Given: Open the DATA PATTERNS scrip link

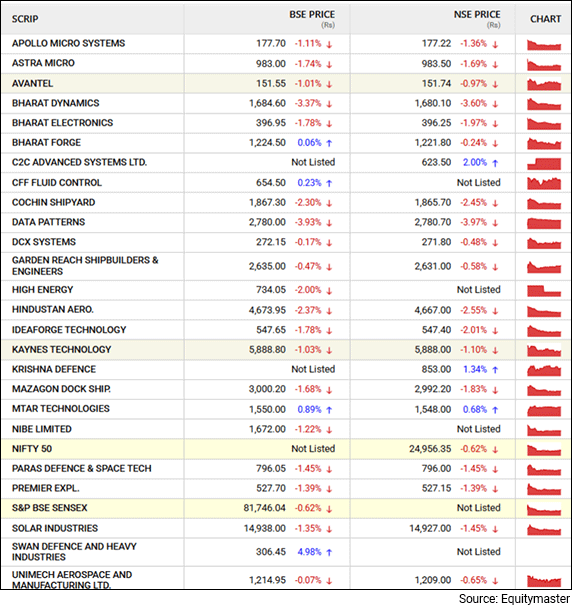Looking at the screenshot, I should pos(48,222).
